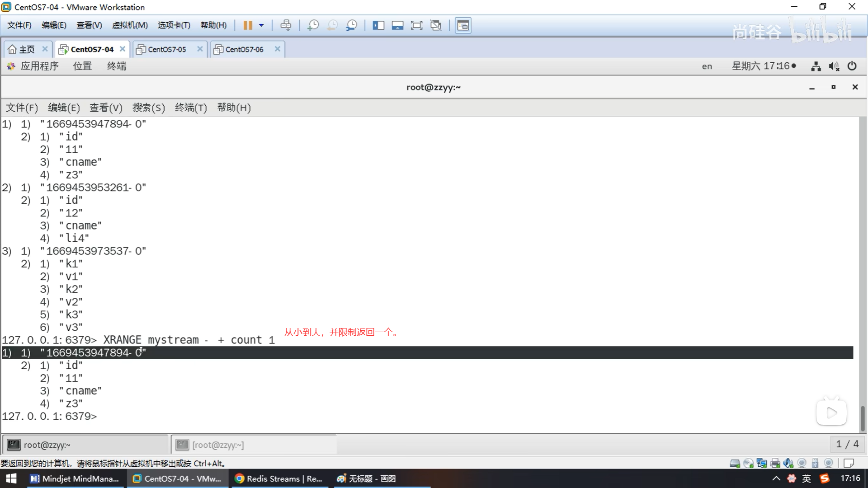
Task: Open the GNOME power menu icon
Action: click(x=852, y=66)
